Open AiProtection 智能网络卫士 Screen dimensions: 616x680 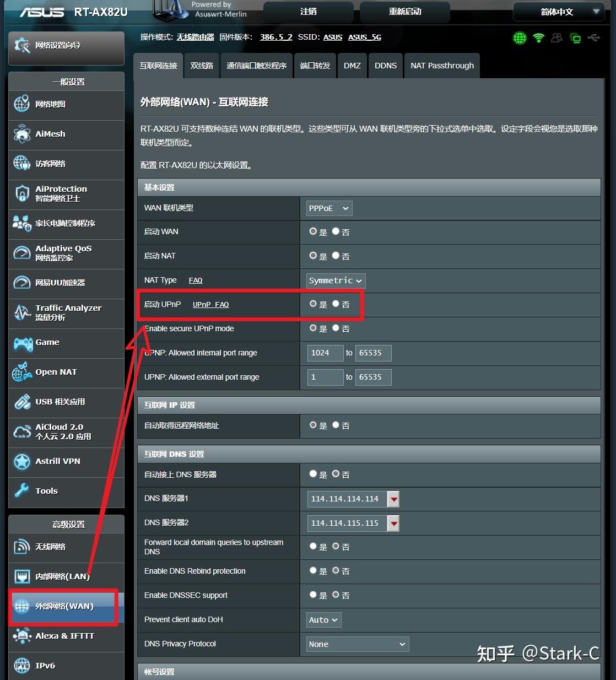61,193
